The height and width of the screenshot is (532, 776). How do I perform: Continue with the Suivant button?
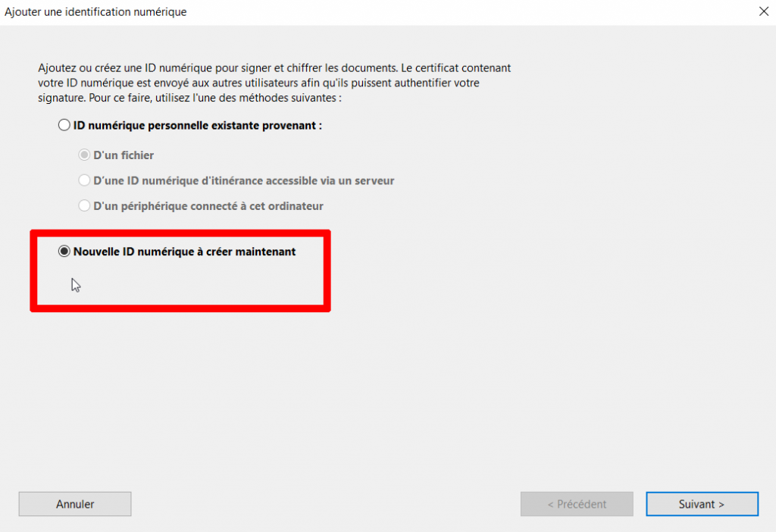click(x=702, y=504)
